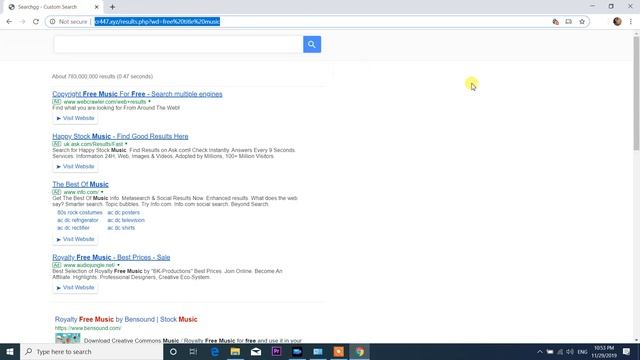Show hidden system tray icons
640x360 pixels.
pos(540,351)
